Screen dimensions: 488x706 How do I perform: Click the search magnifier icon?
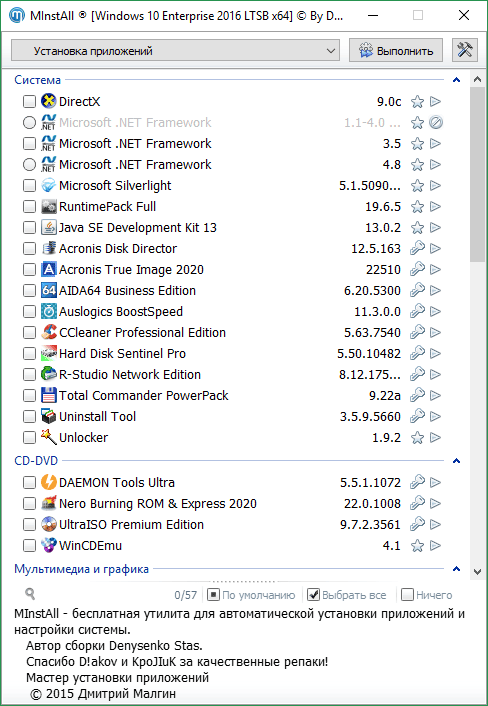[31, 594]
